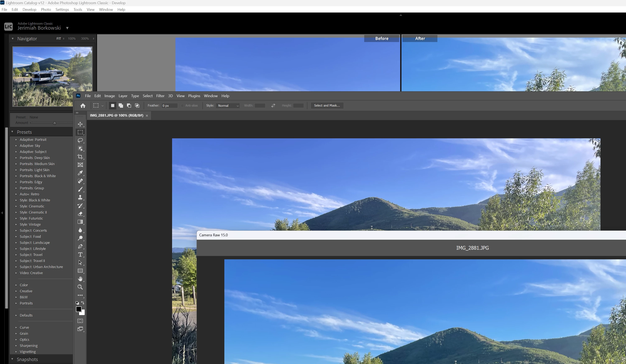The width and height of the screenshot is (626, 364).
Task: Swap foreground and background colors
Action: point(83,303)
